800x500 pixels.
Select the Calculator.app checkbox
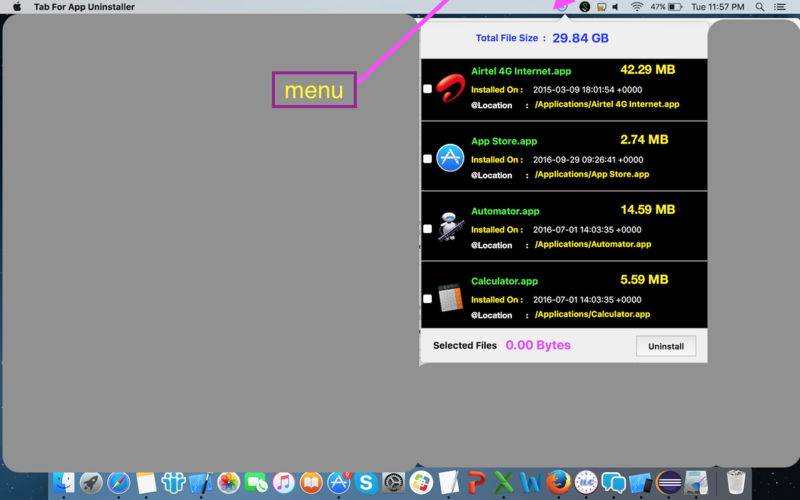428,298
